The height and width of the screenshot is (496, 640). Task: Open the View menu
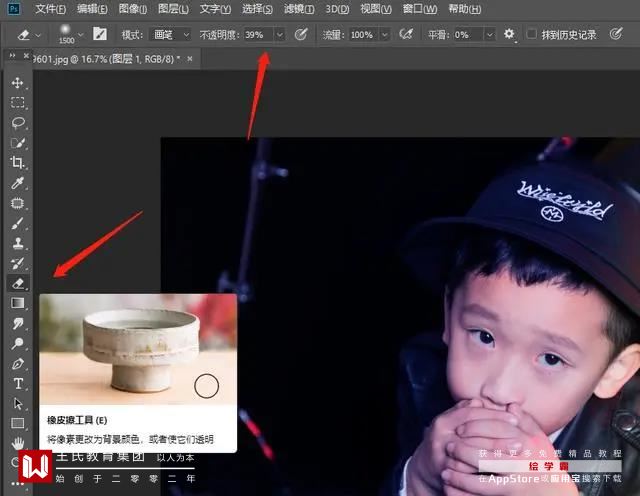[x=376, y=9]
